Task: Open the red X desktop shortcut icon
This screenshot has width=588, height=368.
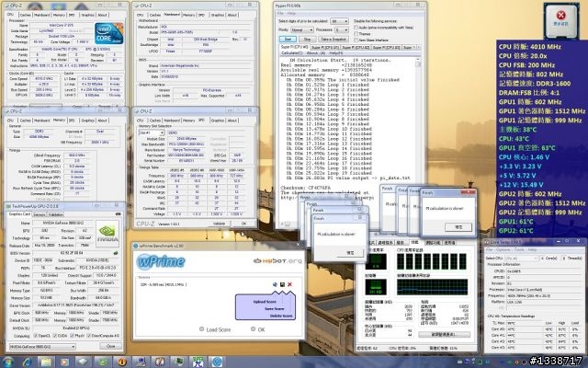Action: (561, 20)
